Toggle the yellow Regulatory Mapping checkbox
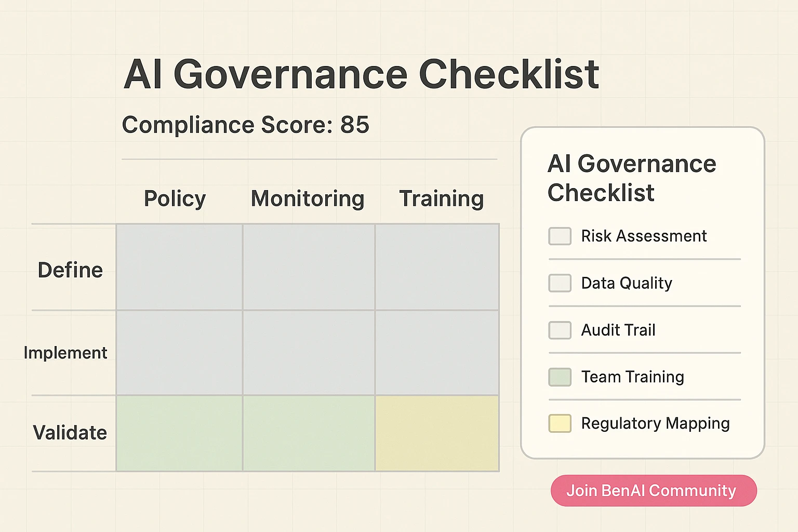This screenshot has height=532, width=798. 560,423
